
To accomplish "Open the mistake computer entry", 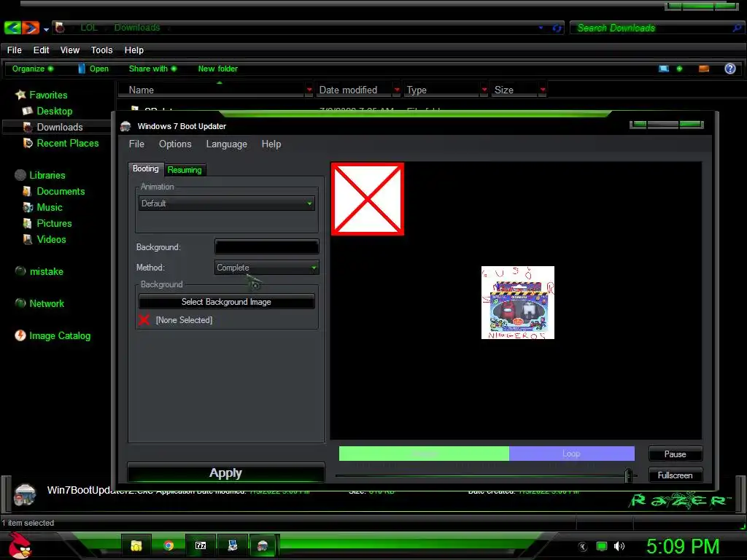I will 46,271.
